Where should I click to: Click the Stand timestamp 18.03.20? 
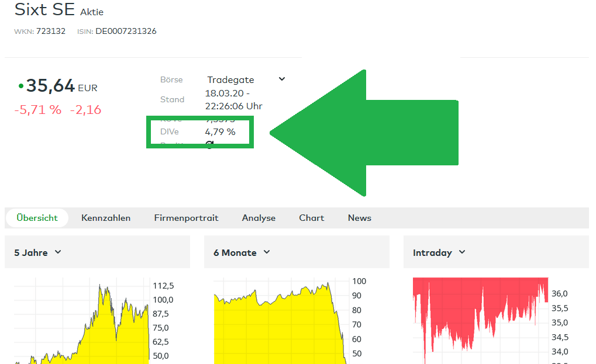(x=233, y=99)
